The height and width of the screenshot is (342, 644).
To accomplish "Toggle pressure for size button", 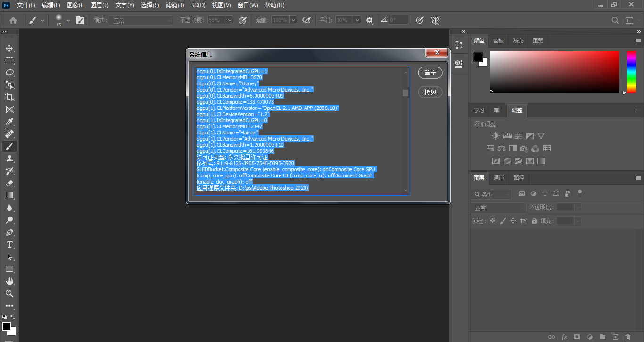I will (x=420, y=20).
